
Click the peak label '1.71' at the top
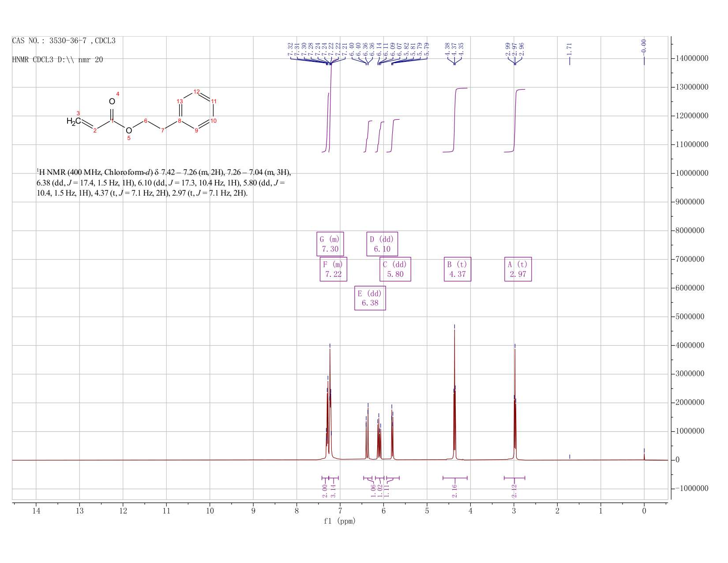tap(570, 48)
